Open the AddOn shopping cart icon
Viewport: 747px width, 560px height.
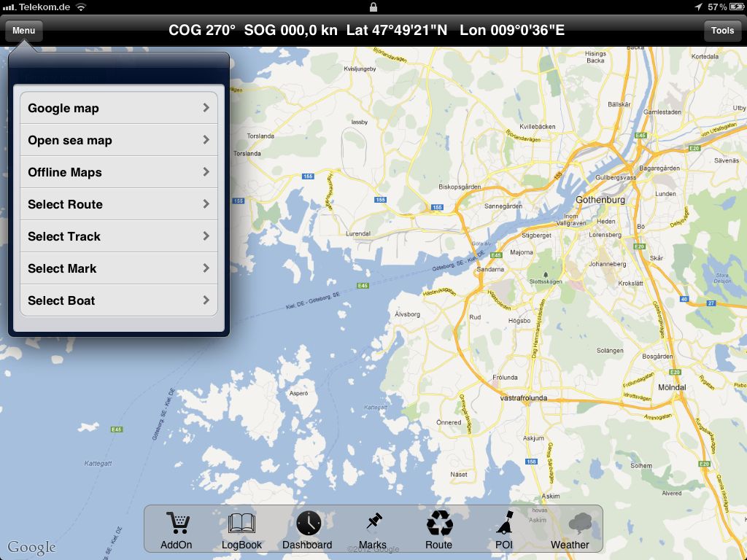tap(177, 523)
